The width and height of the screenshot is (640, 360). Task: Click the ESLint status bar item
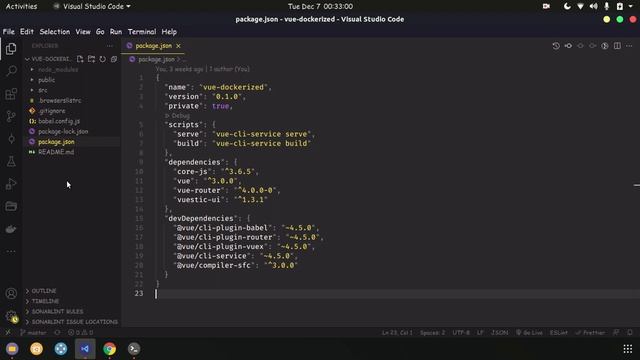coord(559,333)
